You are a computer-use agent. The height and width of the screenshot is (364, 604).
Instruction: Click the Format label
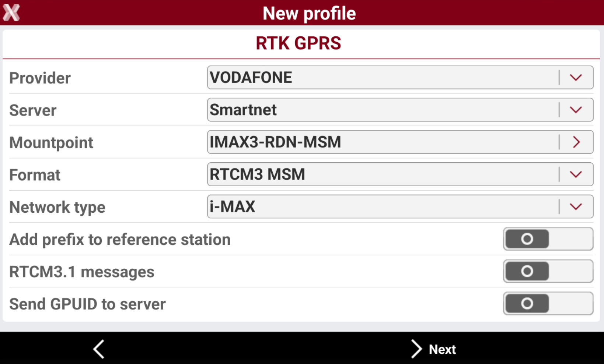(x=35, y=175)
